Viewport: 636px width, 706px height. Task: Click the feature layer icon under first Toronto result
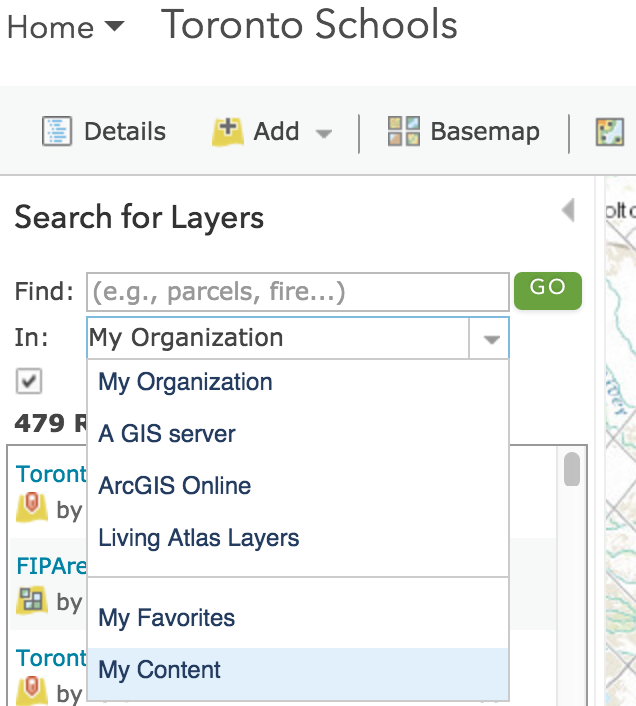[32, 507]
